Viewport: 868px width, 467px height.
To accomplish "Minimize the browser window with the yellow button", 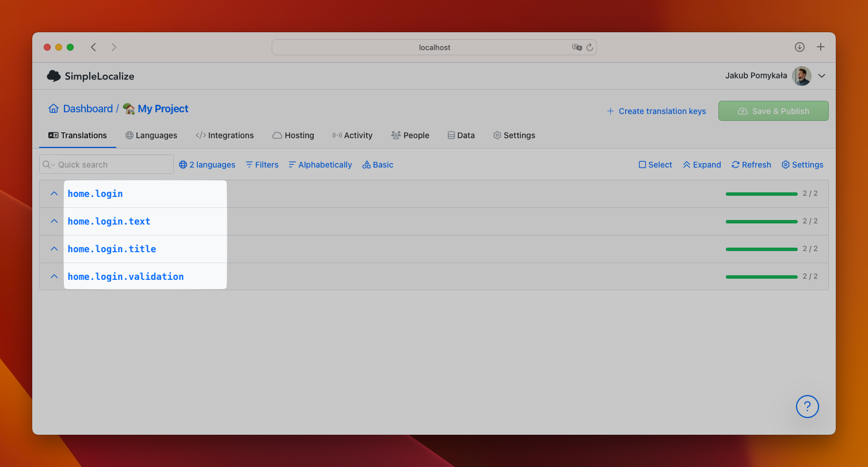I will pyautogui.click(x=59, y=47).
